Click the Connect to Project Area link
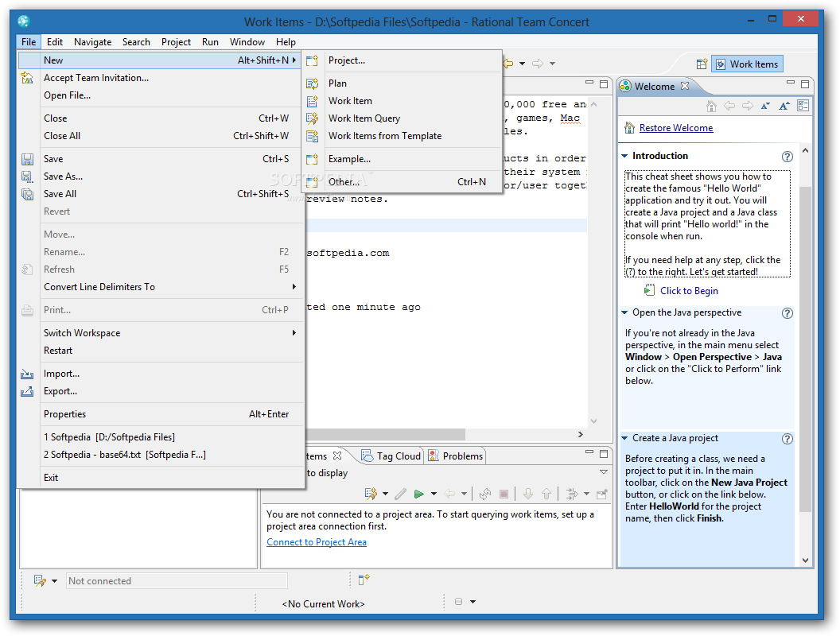 [317, 542]
